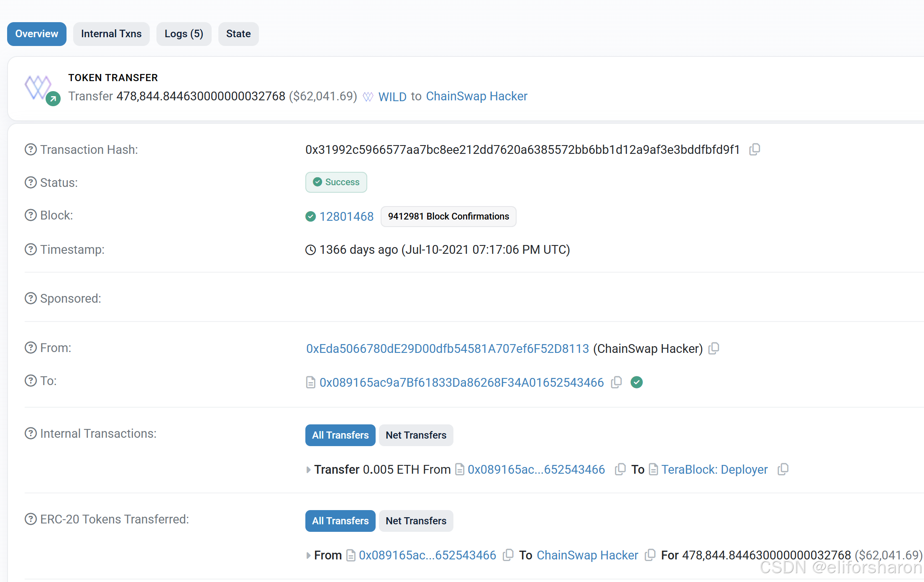Open the TeraBlock: Deployer address link
The width and height of the screenshot is (924, 582).
tap(714, 469)
